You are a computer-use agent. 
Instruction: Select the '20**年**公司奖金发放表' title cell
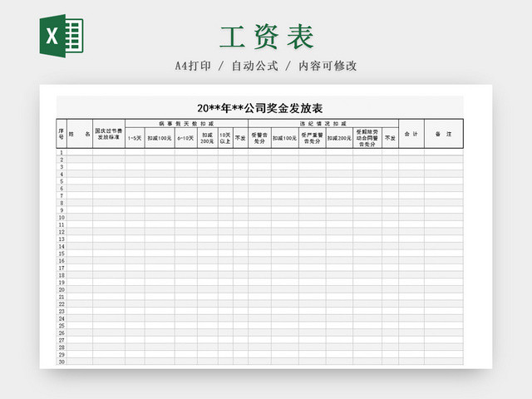(x=260, y=108)
